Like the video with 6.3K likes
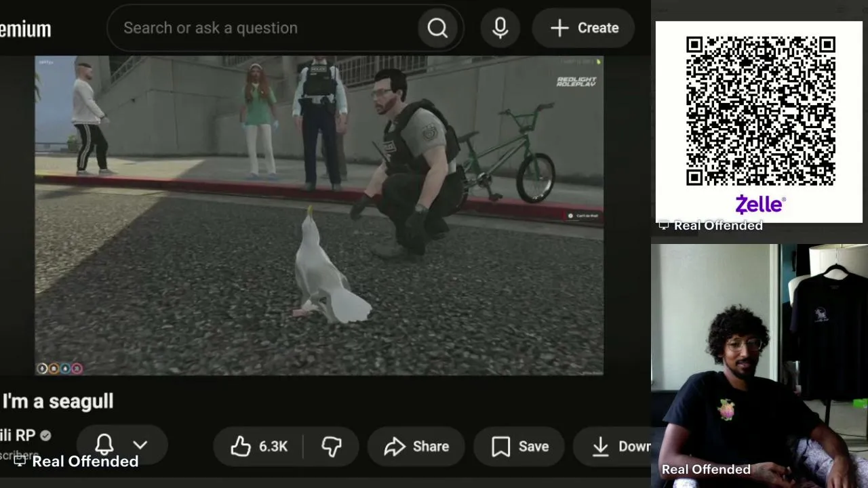The image size is (868, 488). click(258, 446)
